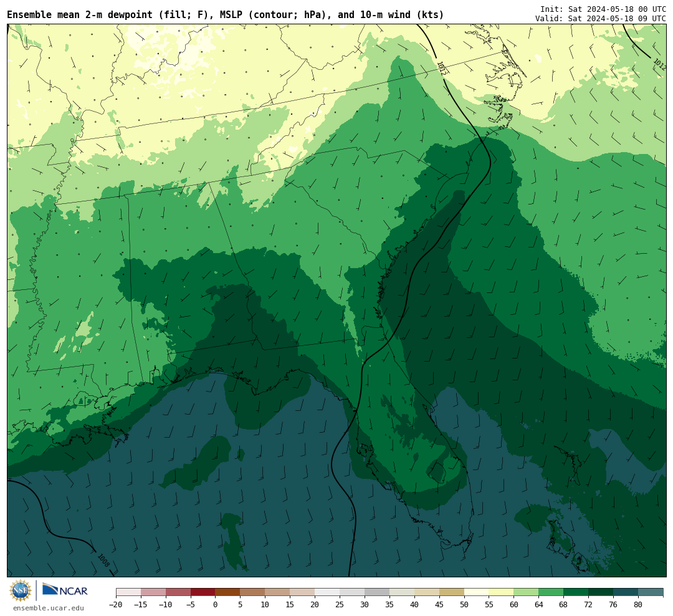
Task: Click the 60 colorbar tick label
Action: [513, 605]
